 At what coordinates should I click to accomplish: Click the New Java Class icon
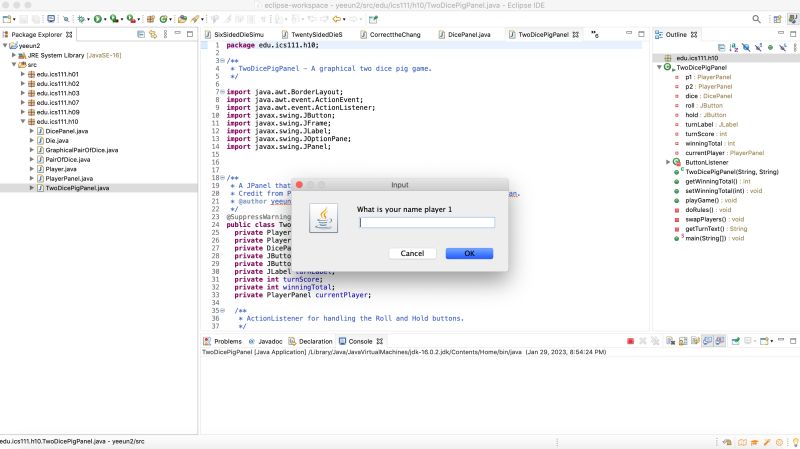(163, 19)
